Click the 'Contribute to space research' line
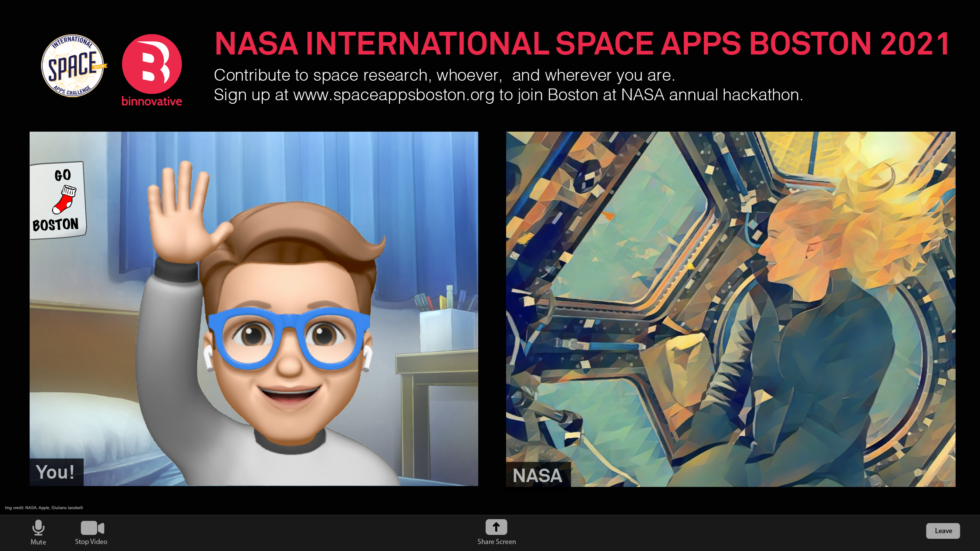Viewport: 980px width, 551px height. pyautogui.click(x=444, y=75)
